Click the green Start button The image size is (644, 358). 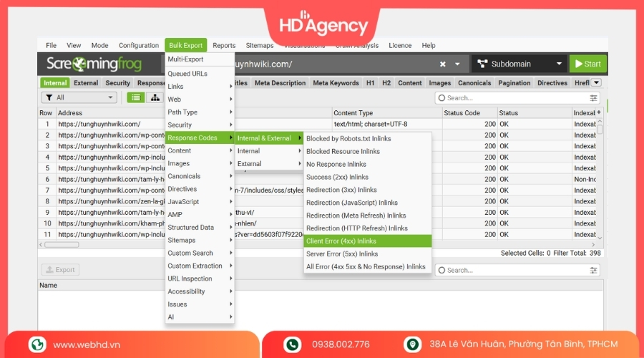tap(587, 64)
